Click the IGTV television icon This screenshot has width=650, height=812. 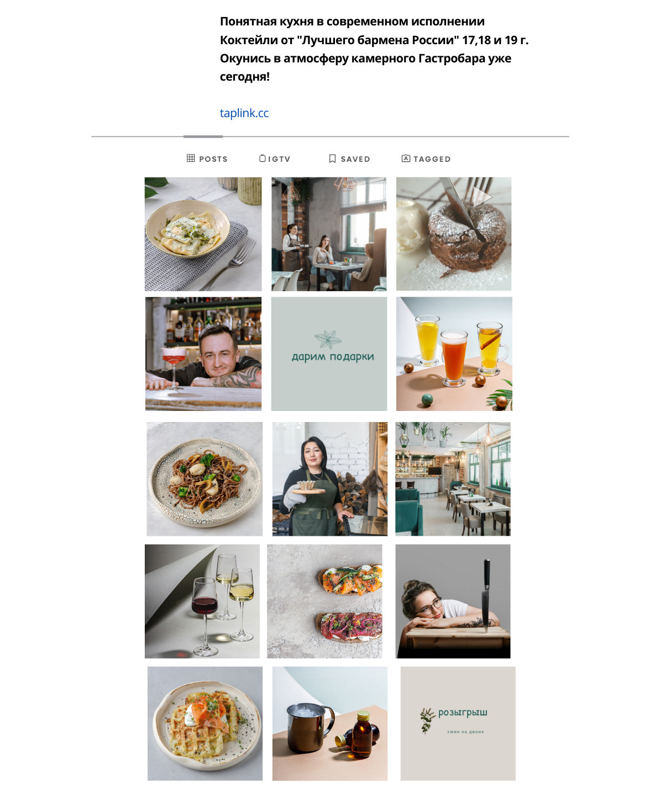tap(263, 158)
